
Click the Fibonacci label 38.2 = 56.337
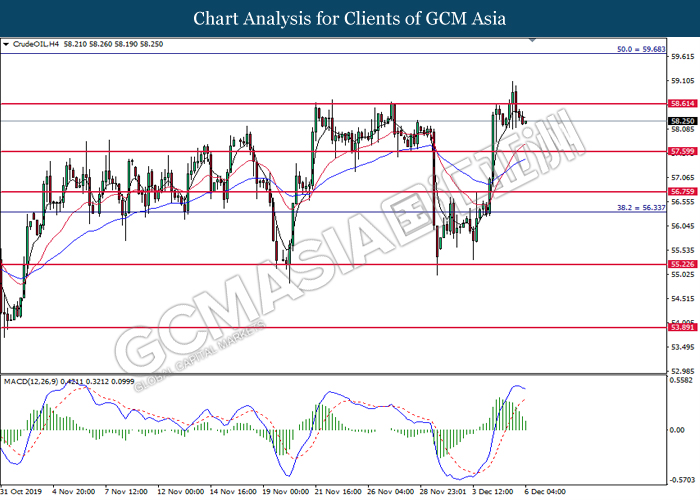[x=641, y=208]
